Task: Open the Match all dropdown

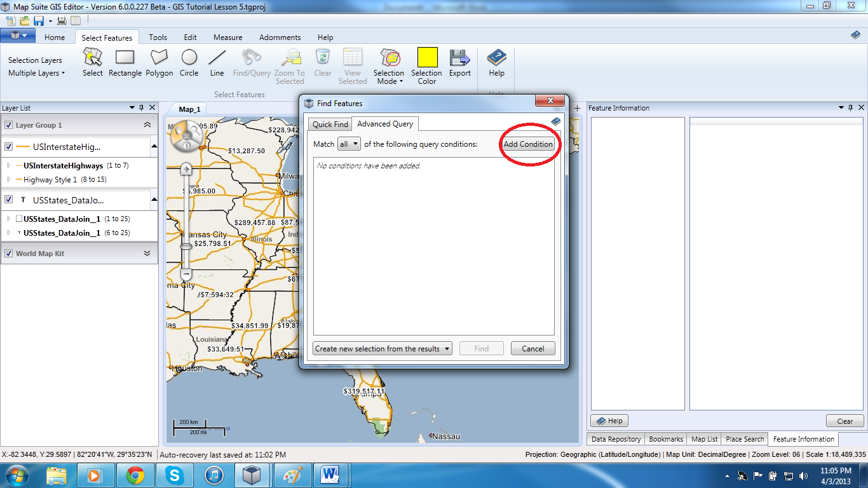Action: (349, 144)
